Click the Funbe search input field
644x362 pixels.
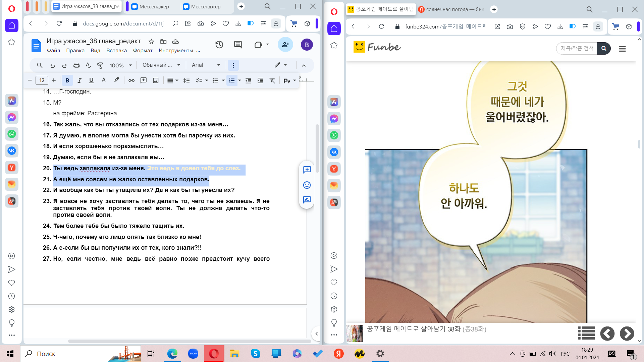(x=577, y=49)
